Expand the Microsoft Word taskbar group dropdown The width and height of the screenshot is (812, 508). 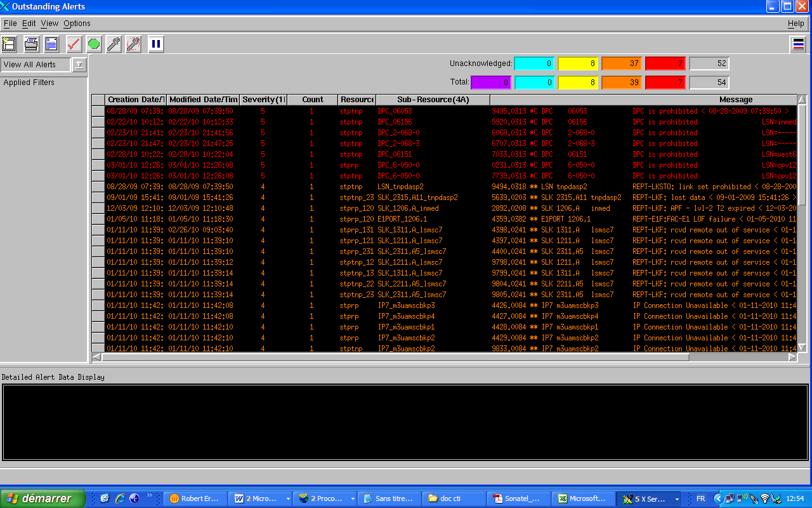pos(288,499)
